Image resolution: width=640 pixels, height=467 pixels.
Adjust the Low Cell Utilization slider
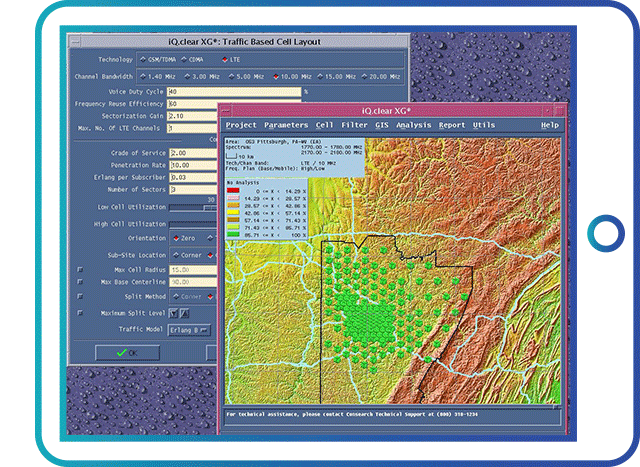point(210,207)
